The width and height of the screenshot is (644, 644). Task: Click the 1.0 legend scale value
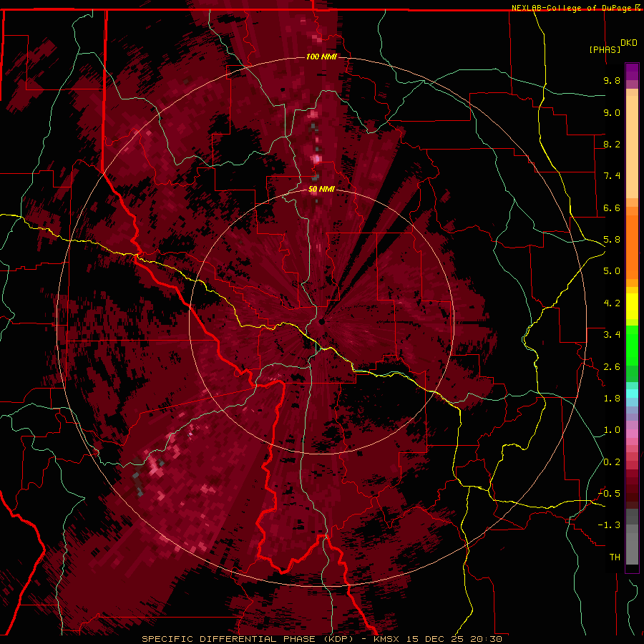(x=612, y=430)
